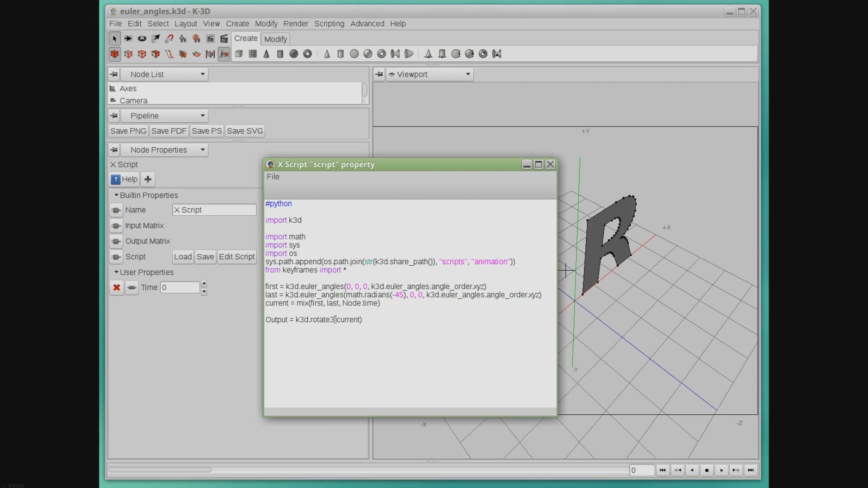
Task: Create a polygonal cube from the toolbar
Action: pyautogui.click(x=239, y=54)
